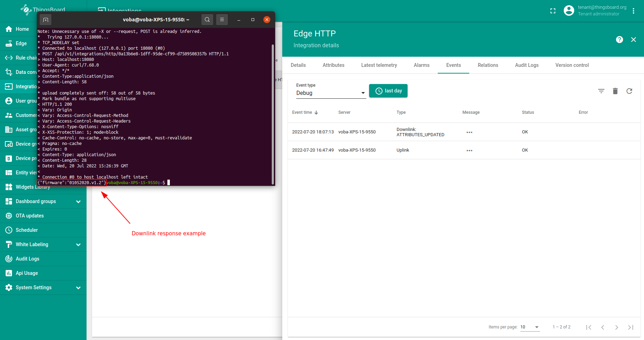Go to the first page

(x=589, y=327)
